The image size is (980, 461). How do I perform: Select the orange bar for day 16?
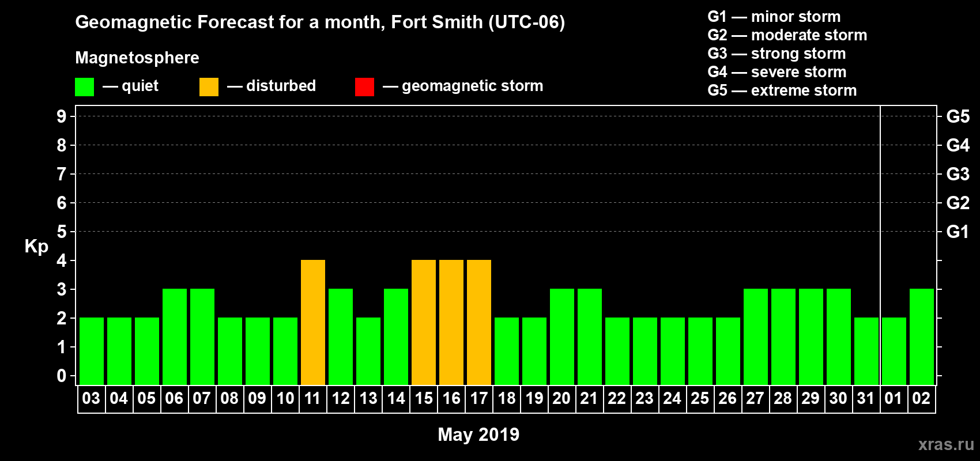[451, 322]
